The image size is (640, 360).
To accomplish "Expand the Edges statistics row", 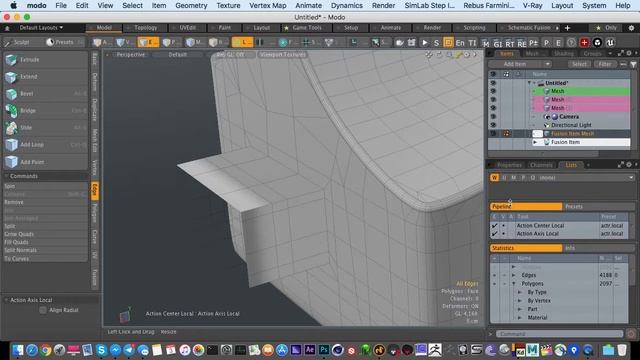I will tap(513, 275).
